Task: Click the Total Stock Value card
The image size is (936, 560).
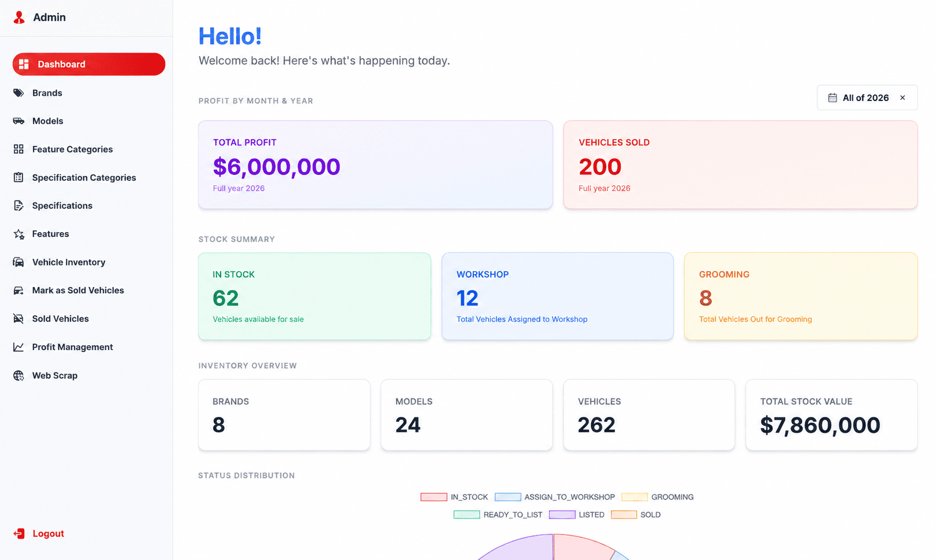Action: coord(831,415)
